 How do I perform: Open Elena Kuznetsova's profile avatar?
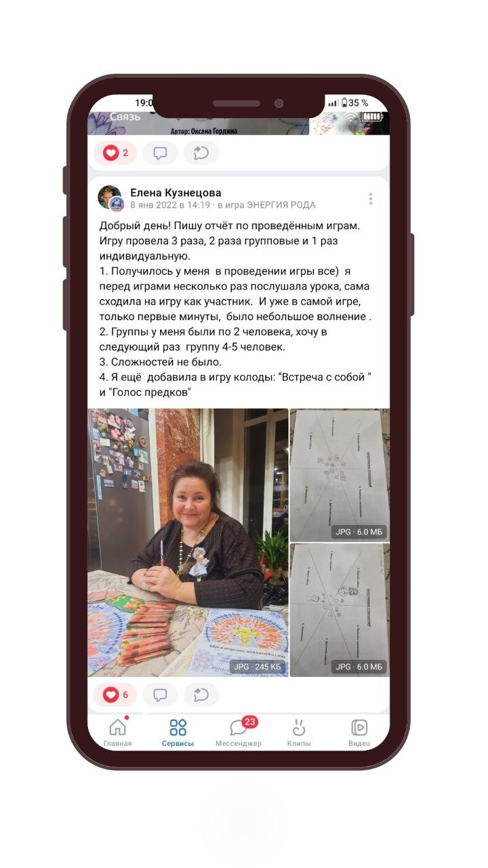110,198
